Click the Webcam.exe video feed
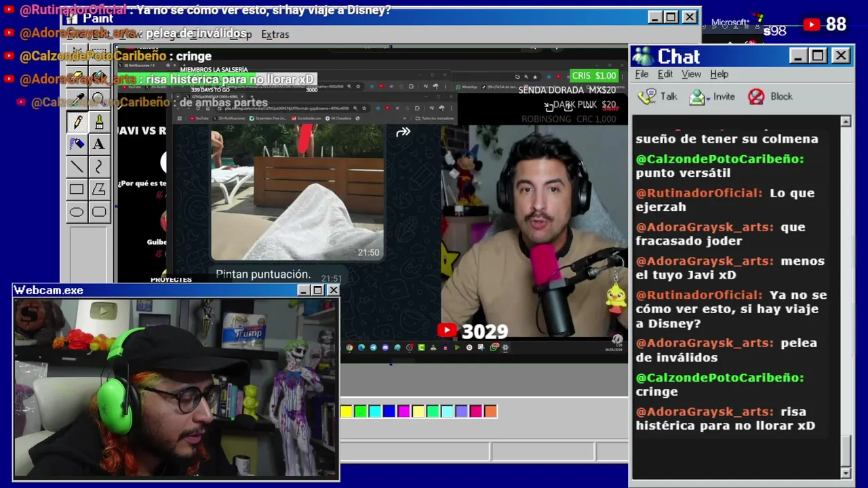 coord(176,388)
